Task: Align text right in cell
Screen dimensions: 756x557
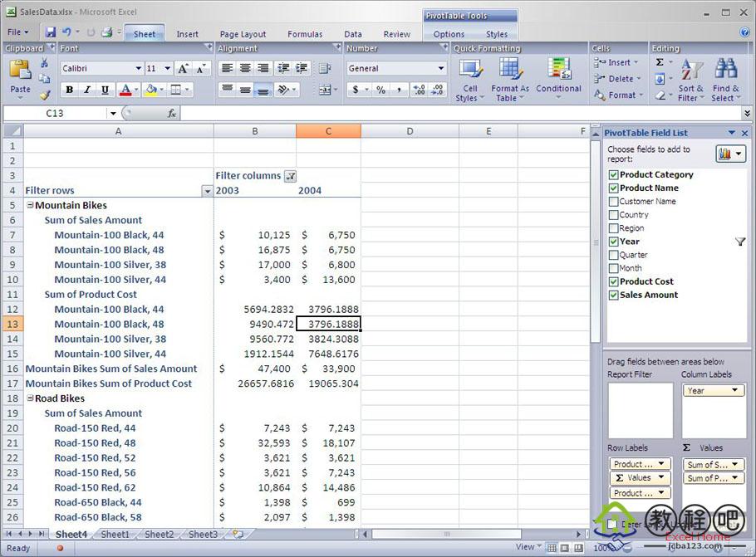Action: (x=263, y=68)
